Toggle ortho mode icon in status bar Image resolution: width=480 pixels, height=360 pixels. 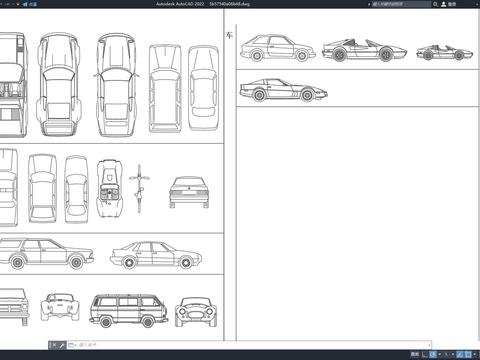coord(424,354)
